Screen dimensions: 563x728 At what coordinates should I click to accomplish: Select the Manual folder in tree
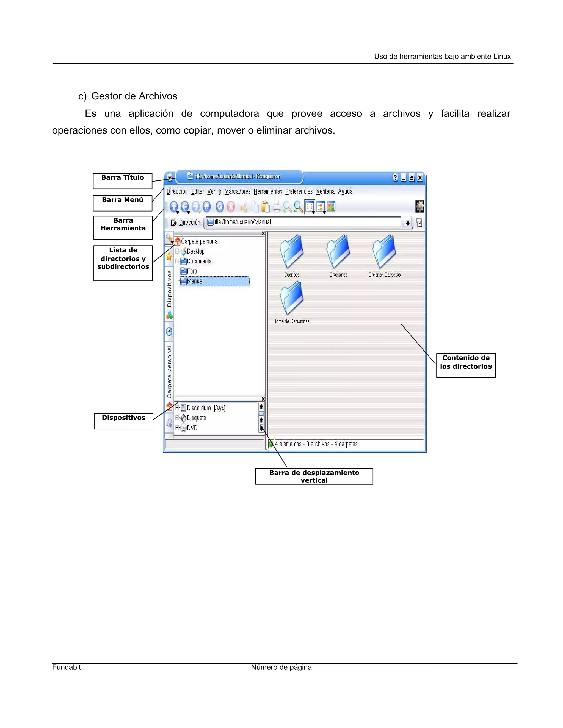click(x=214, y=281)
